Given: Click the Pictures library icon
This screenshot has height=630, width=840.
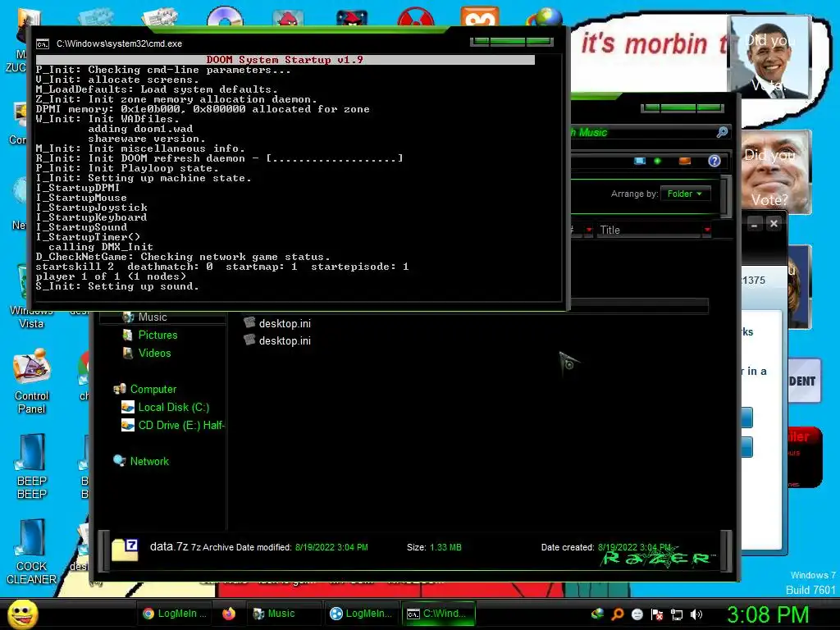Looking at the screenshot, I should point(127,336).
